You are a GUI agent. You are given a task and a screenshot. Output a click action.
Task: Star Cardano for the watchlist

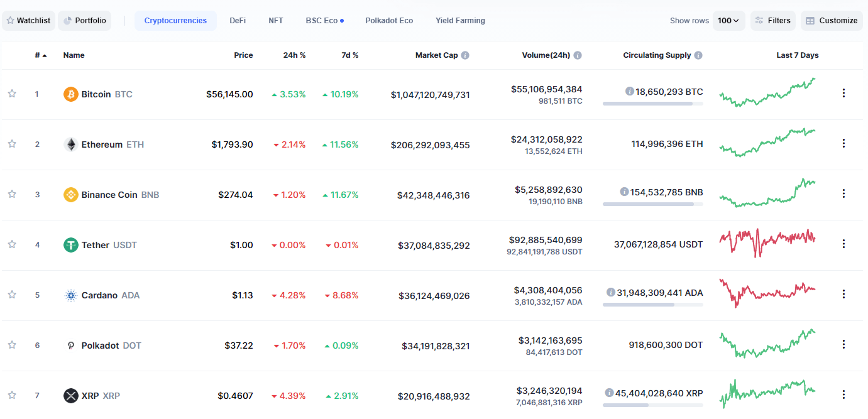click(x=12, y=295)
